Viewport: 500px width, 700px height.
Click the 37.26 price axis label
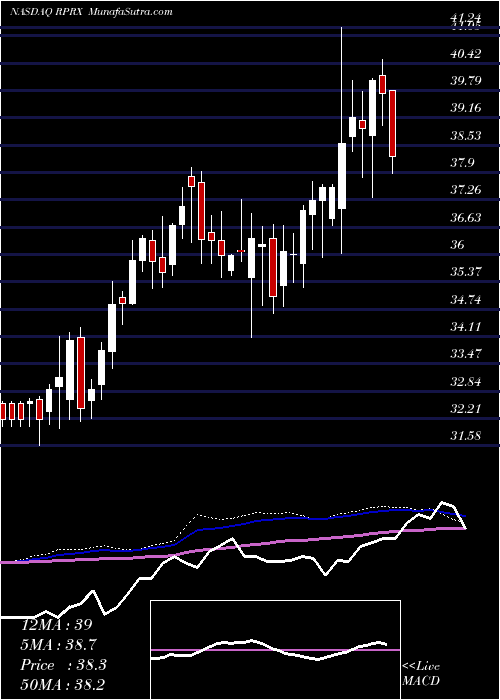(x=466, y=190)
